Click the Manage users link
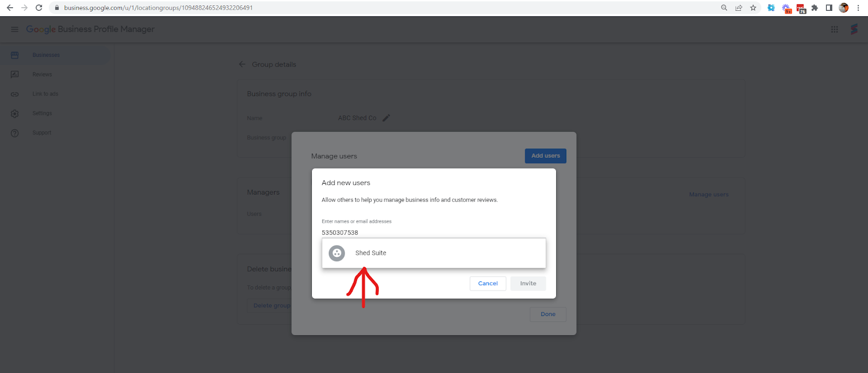Viewport: 868px width, 373px height. 709,195
